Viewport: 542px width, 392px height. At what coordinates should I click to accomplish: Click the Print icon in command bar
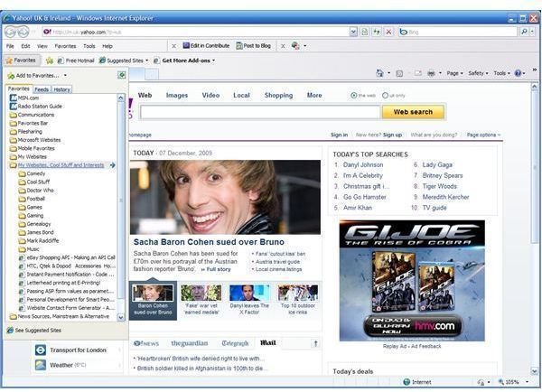(431, 73)
